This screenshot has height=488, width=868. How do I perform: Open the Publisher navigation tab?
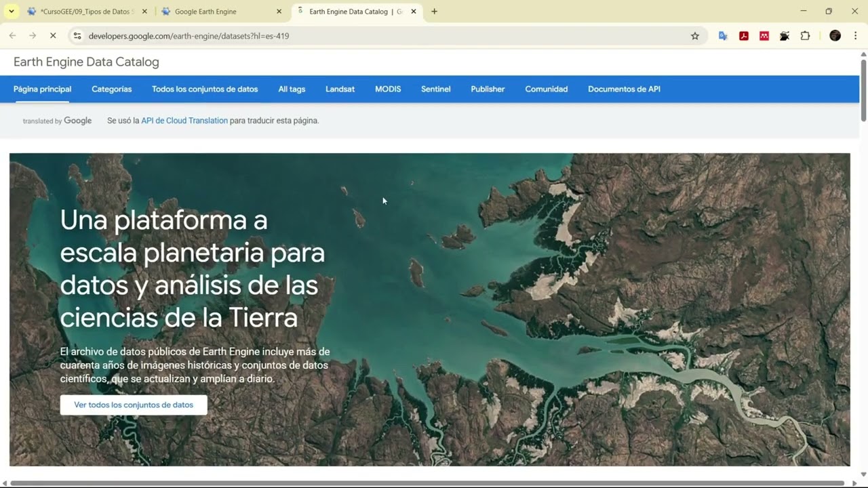tap(488, 89)
